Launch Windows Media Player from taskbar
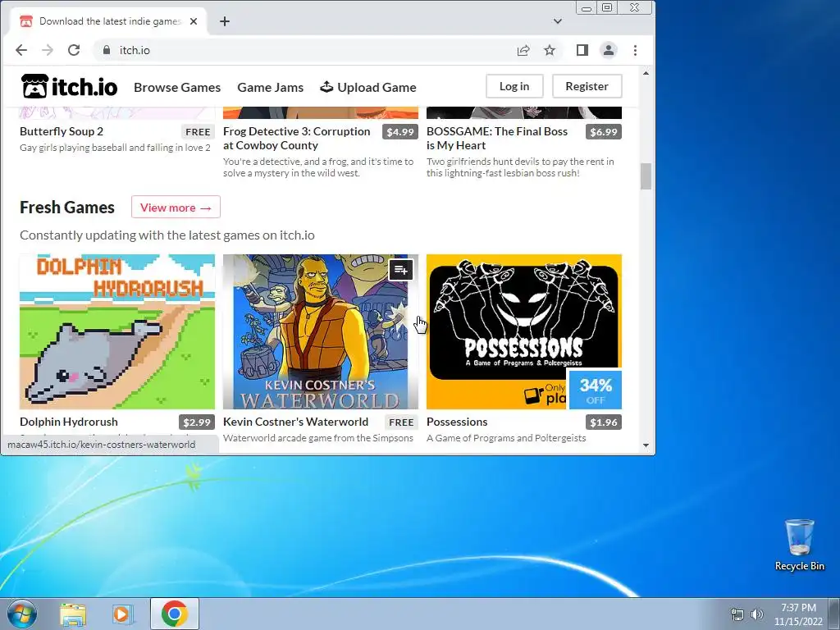840x630 pixels. pos(122,614)
